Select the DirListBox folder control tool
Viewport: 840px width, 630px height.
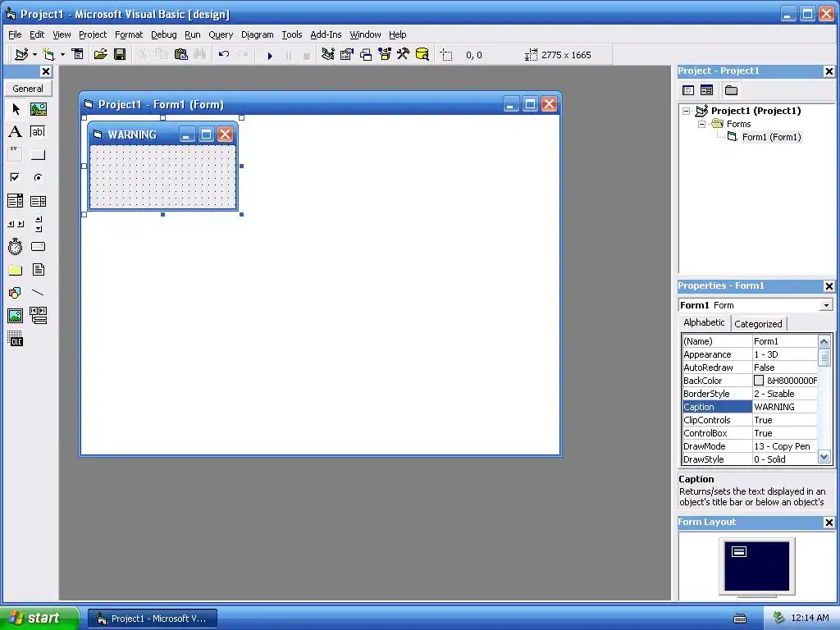(16, 270)
